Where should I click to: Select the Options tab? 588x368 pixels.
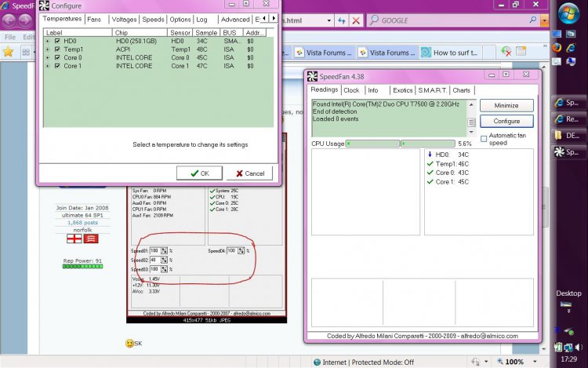tap(180, 20)
